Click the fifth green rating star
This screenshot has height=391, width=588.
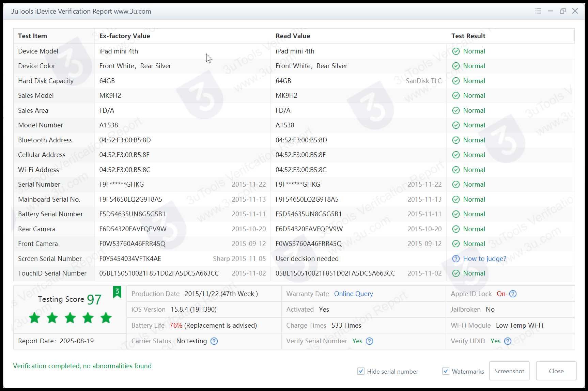pos(106,317)
